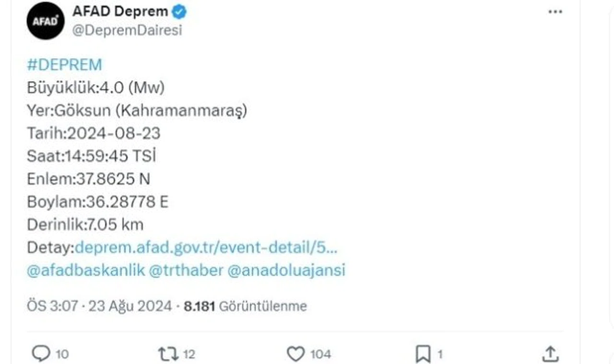Open the #DEPREM hashtag
This screenshot has width=614, height=364.
click(64, 65)
